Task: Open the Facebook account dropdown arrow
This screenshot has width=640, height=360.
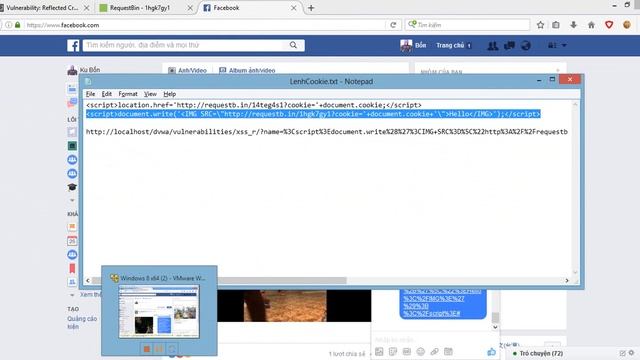Action: coord(564,45)
